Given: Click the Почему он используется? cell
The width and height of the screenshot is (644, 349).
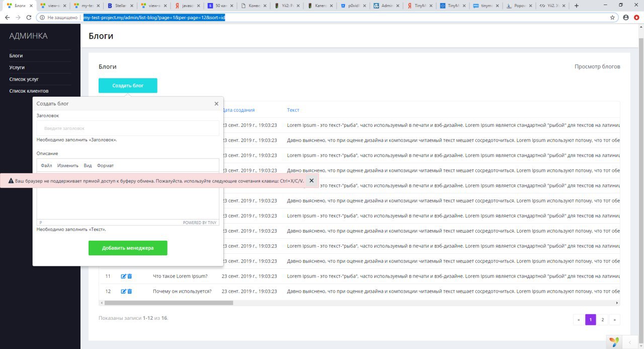Looking at the screenshot, I should (x=182, y=292).
